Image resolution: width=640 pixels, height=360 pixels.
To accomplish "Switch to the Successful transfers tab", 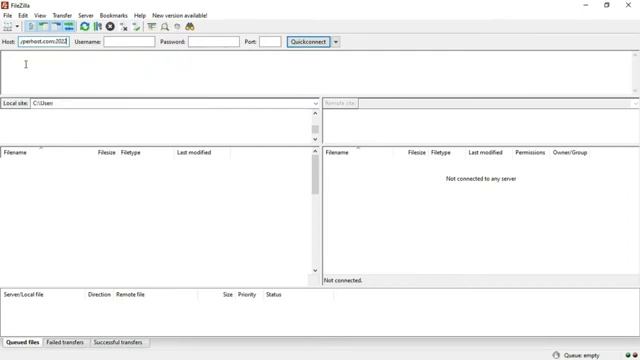I will 118,342.
